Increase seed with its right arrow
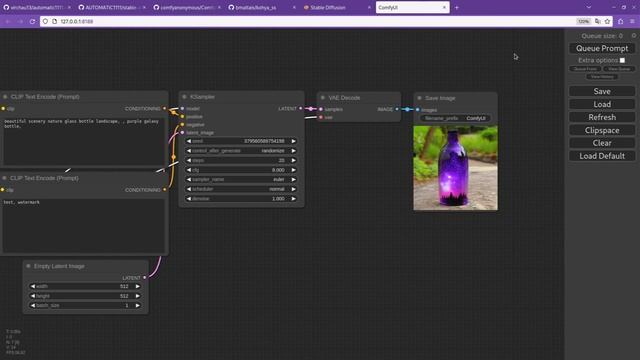Viewport: 640px width, 360px height. 293,141
